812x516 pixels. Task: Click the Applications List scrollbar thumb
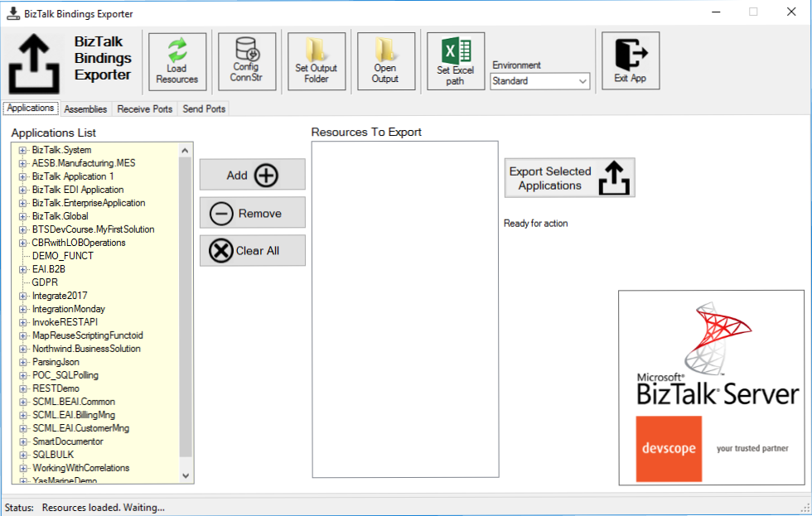(186, 307)
